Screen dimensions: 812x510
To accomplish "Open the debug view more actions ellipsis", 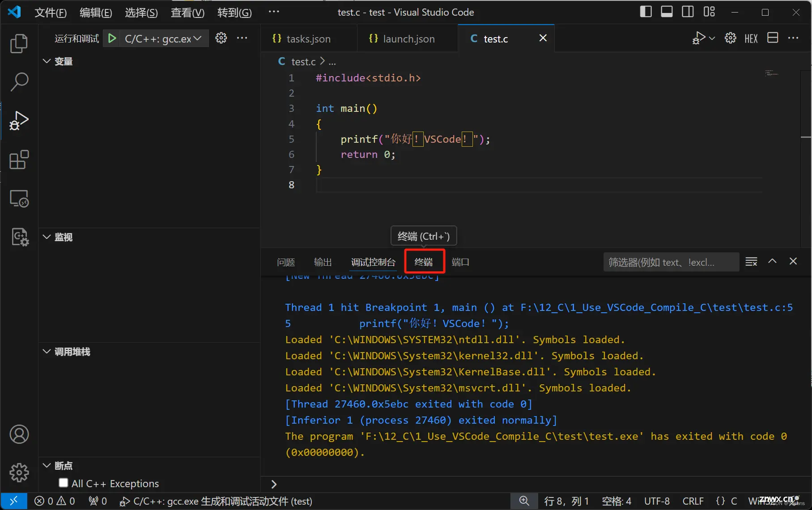I will click(242, 38).
